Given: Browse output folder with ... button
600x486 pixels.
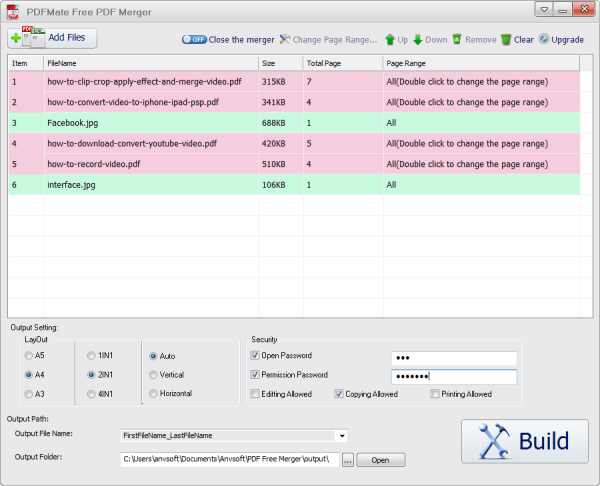Looking at the screenshot, I should [348, 460].
